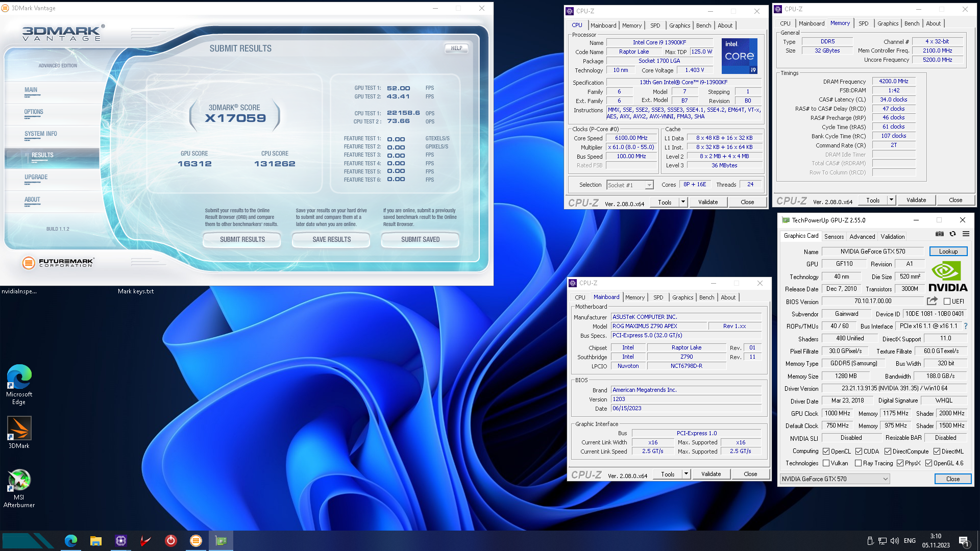
Task: Click Close button in GPU-Z window
Action: (x=952, y=479)
